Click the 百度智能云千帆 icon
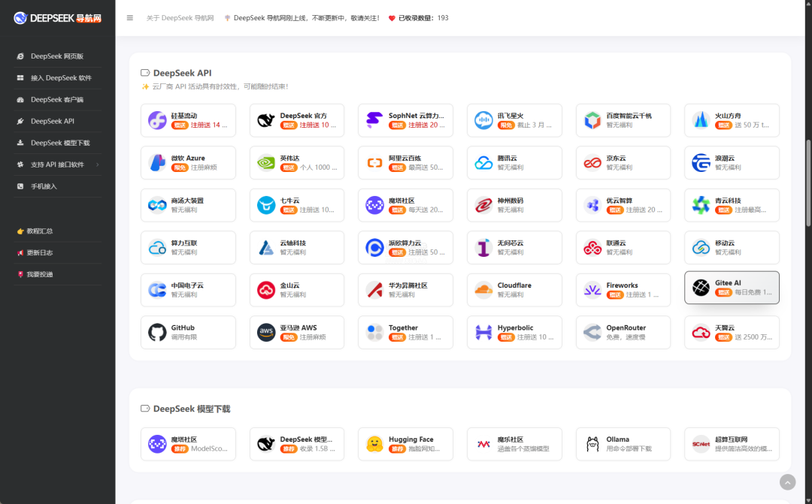The width and height of the screenshot is (812, 504). point(592,120)
